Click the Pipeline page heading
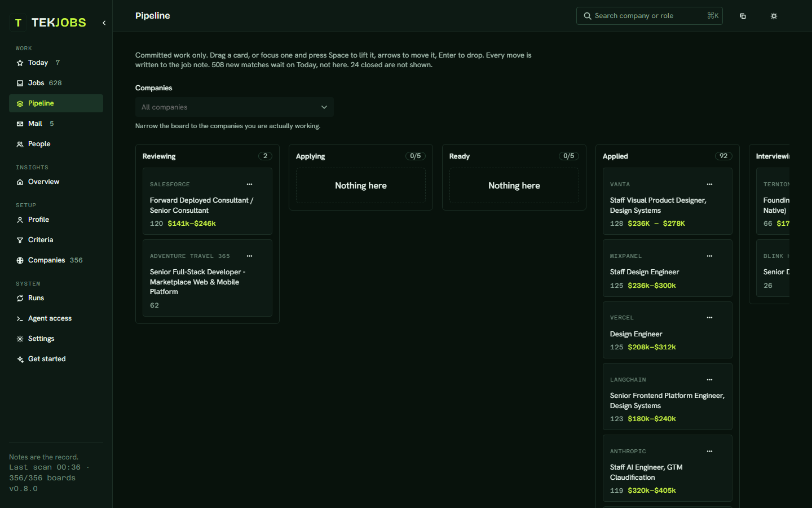The image size is (812, 508). 153,16
